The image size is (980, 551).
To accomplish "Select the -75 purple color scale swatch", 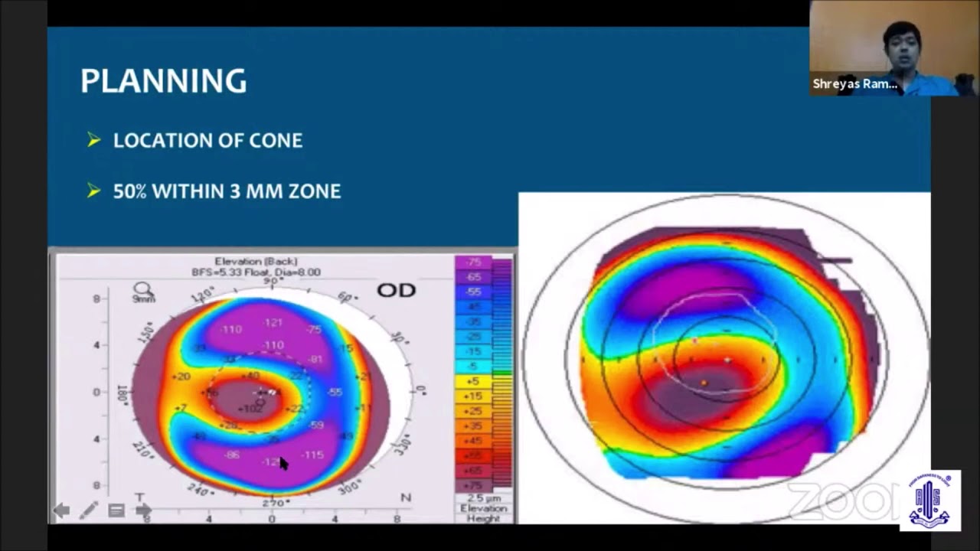I will 474,263.
